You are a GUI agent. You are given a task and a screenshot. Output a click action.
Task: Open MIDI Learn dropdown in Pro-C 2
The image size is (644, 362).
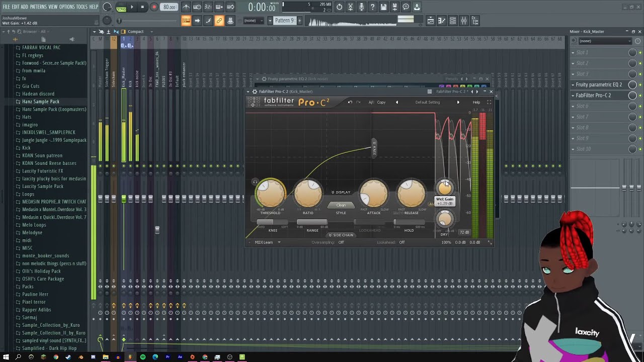pyautogui.click(x=268, y=242)
